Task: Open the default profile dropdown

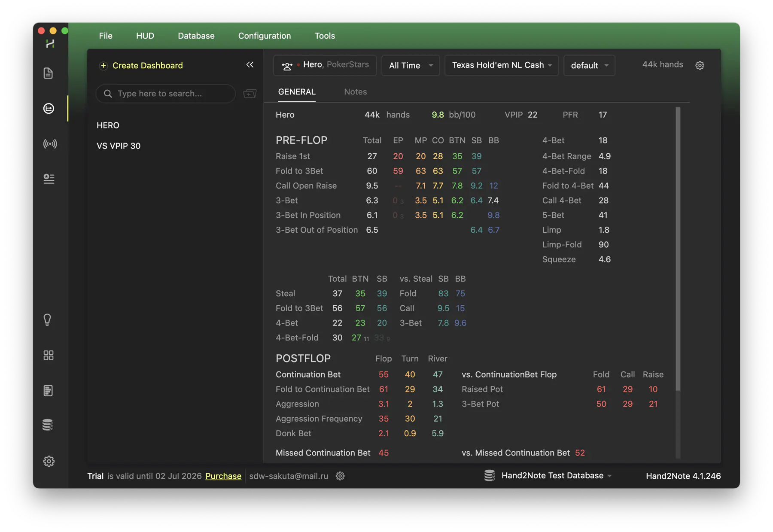Action: tap(589, 65)
